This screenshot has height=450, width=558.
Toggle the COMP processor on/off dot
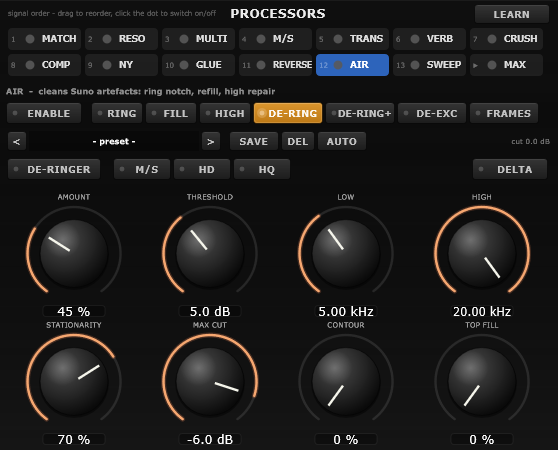pos(30,65)
